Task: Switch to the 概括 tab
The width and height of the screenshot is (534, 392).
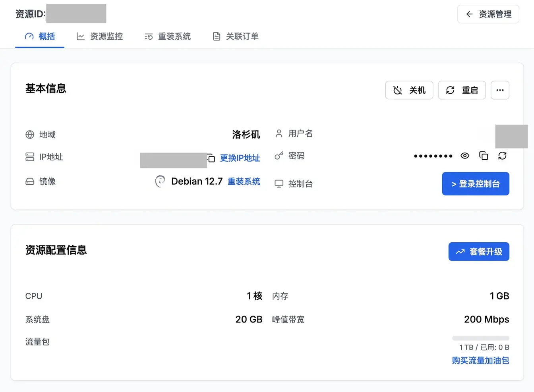Action: pos(40,37)
